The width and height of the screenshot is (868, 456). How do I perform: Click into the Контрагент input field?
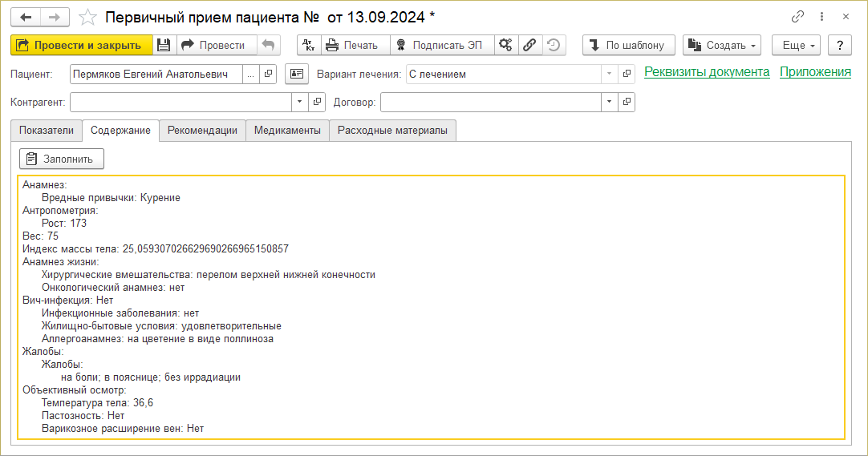(181, 102)
